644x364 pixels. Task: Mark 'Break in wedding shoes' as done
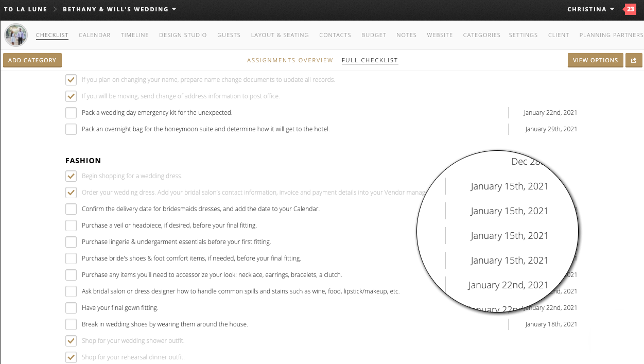pos(71,324)
